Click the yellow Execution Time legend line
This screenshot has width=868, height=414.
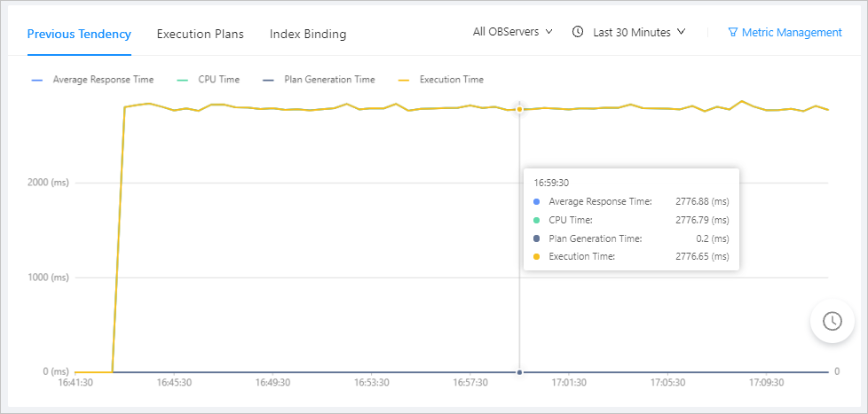pyautogui.click(x=404, y=80)
